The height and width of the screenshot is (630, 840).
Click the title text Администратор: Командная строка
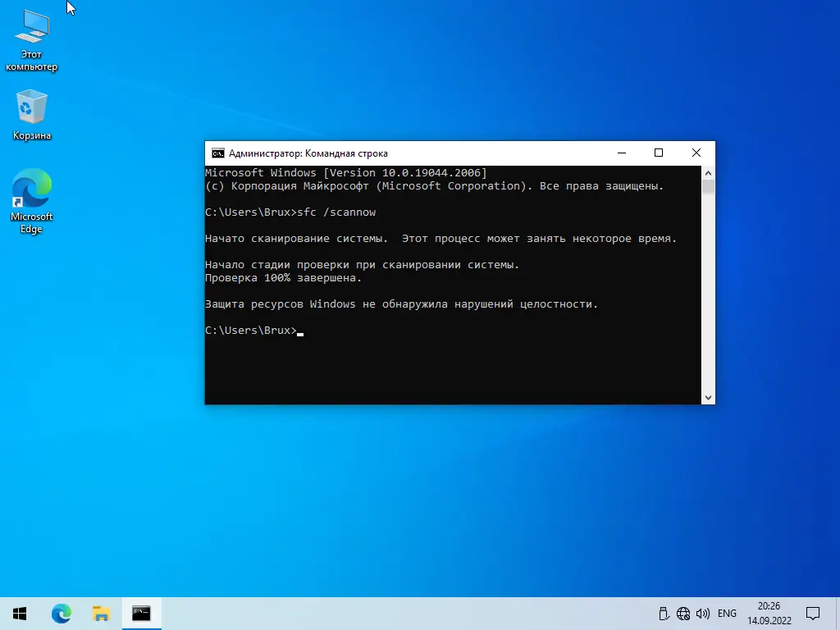point(308,153)
